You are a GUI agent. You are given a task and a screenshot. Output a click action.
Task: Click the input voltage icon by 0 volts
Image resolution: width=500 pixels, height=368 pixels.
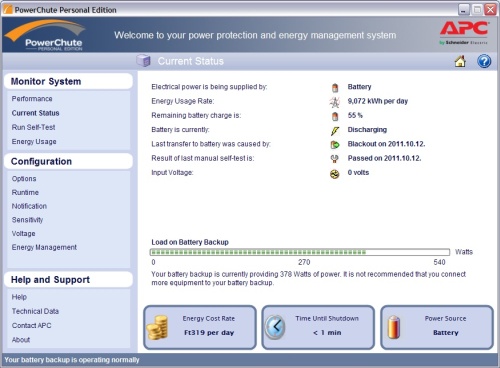[335, 174]
